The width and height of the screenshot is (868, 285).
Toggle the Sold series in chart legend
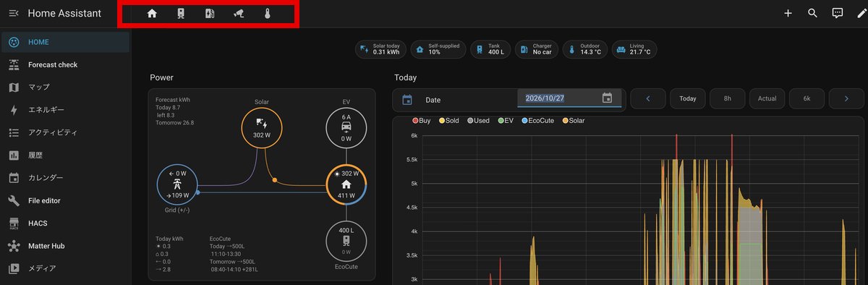[x=448, y=121]
